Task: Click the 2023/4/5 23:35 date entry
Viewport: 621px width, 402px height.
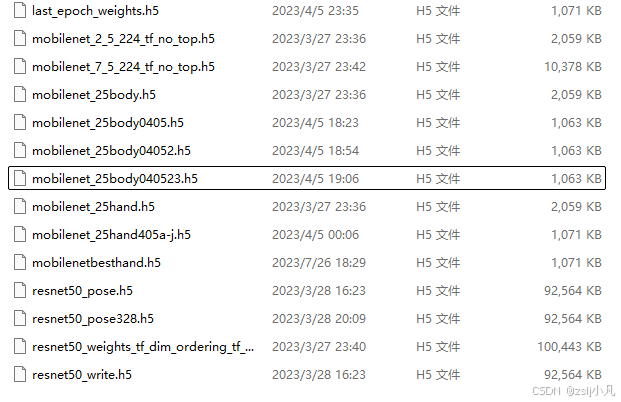Action: [x=315, y=10]
